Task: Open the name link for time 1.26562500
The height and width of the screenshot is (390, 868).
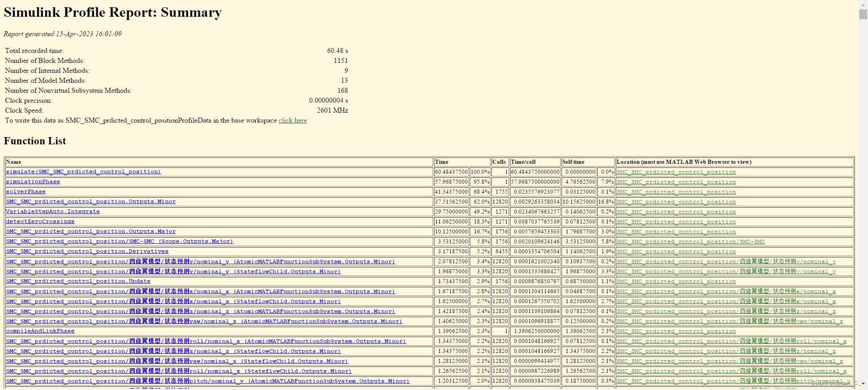Action: [179, 371]
